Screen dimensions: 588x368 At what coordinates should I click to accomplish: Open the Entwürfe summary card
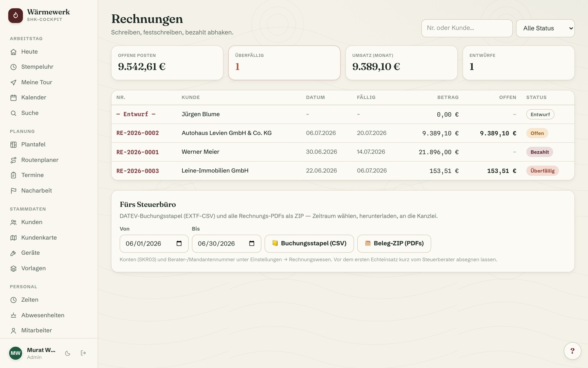tap(519, 63)
